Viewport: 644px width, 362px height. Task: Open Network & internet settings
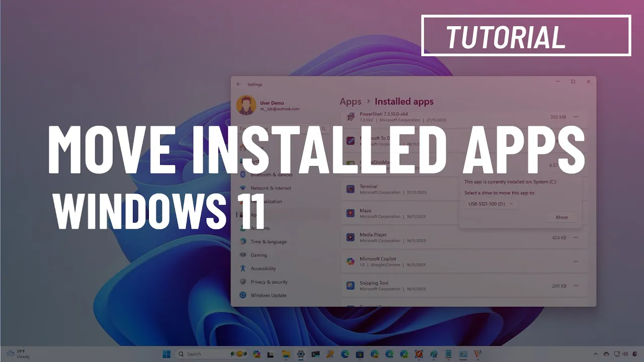click(283, 188)
